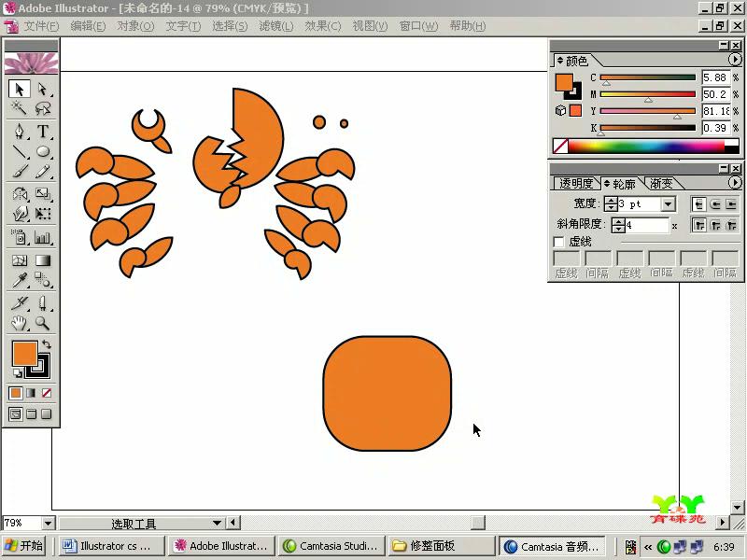Click the 斜角限度 miter limit stepper
Image resolution: width=747 pixels, height=560 pixels.
coord(618,225)
